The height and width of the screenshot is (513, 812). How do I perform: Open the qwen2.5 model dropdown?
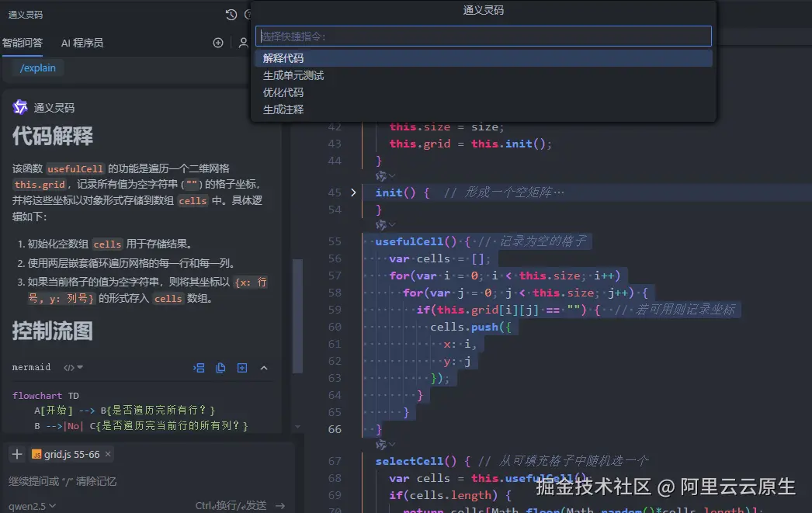(x=32, y=506)
